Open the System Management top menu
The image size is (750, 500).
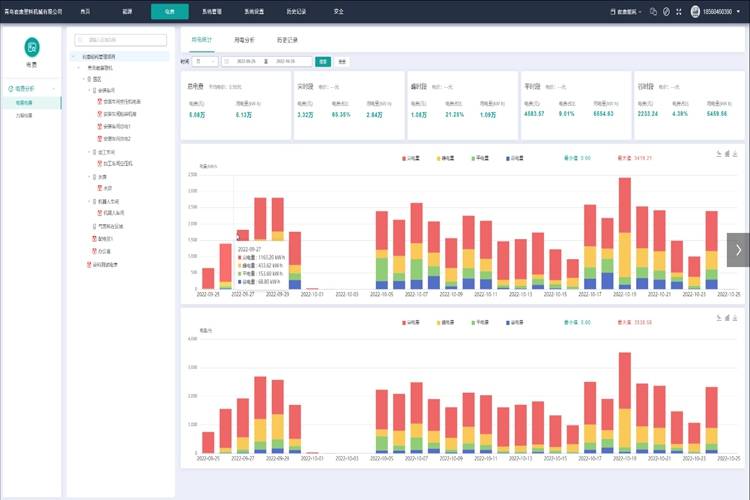click(x=214, y=11)
